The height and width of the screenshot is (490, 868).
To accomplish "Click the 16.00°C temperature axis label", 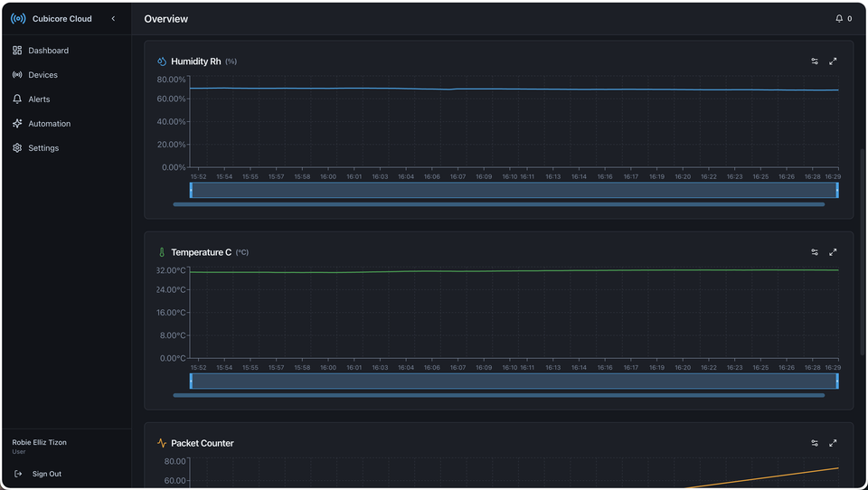I will pyautogui.click(x=171, y=312).
